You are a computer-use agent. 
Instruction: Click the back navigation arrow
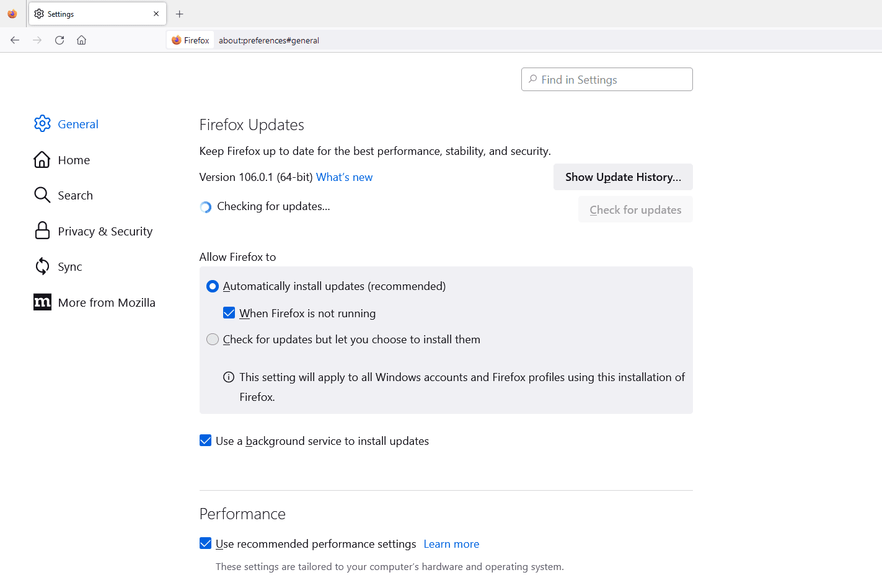point(15,40)
